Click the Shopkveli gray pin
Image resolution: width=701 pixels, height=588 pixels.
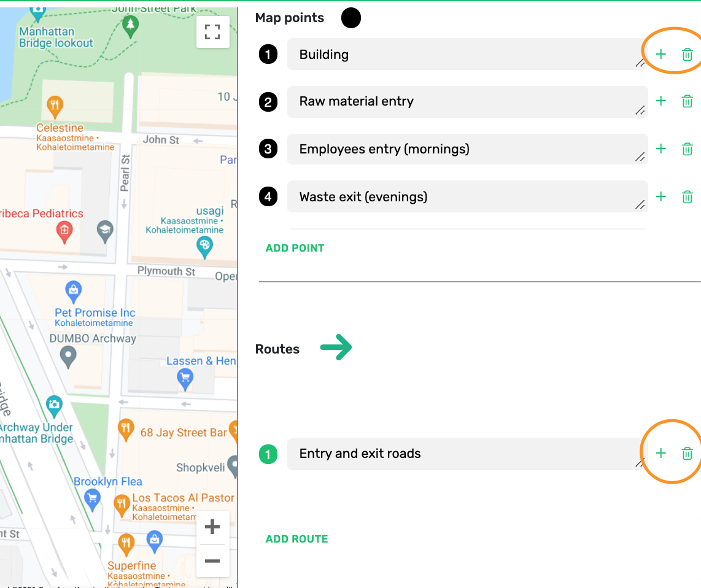point(234,467)
